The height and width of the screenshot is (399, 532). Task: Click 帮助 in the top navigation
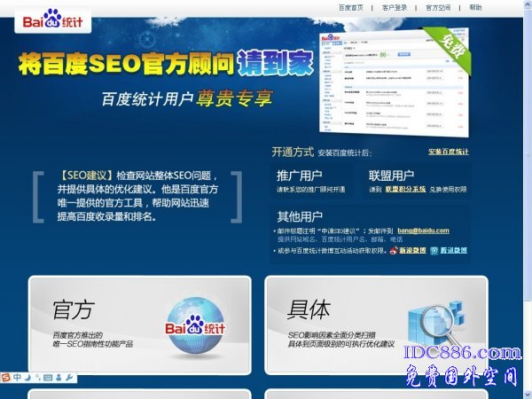click(x=475, y=7)
